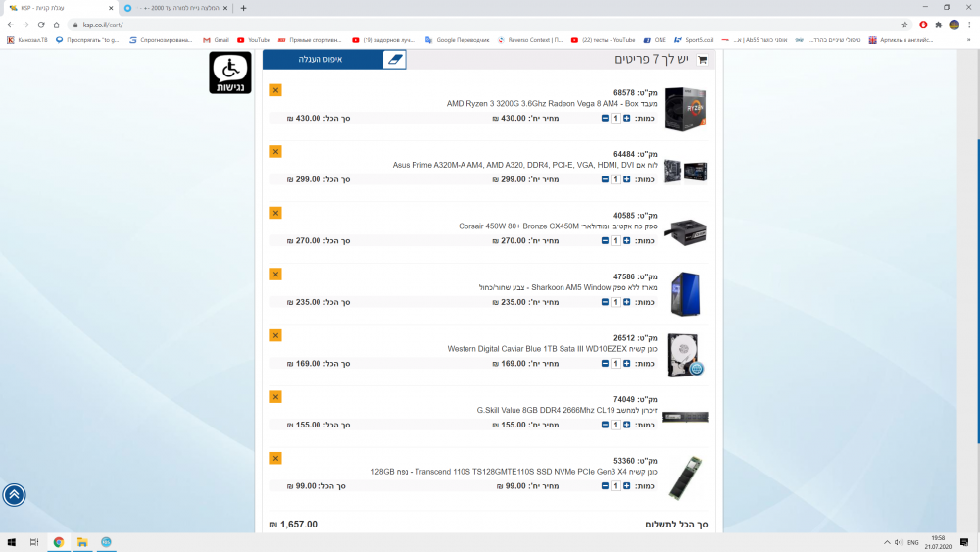Open the AMD Ryzen 3 3200G product link

tap(552, 104)
